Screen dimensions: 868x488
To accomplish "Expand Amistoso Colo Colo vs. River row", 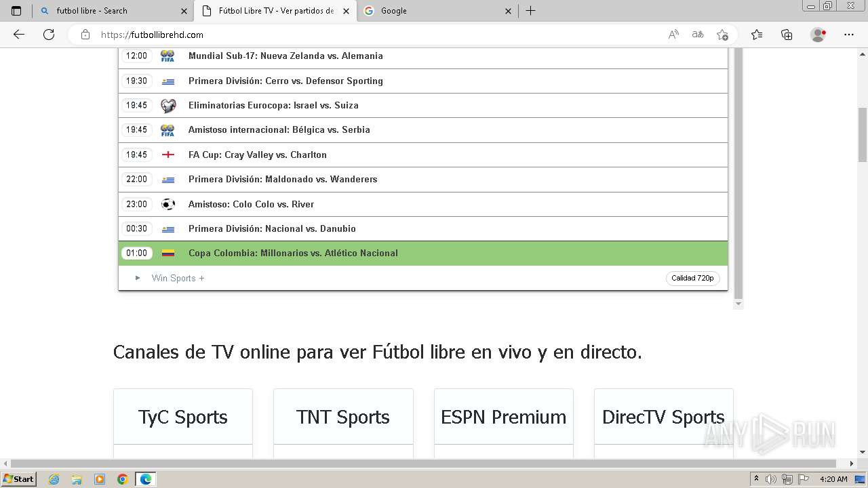I will (423, 204).
